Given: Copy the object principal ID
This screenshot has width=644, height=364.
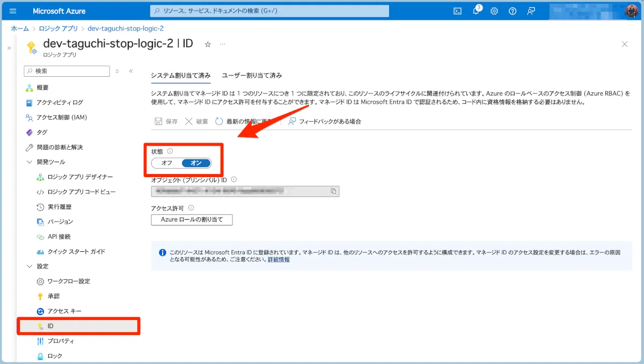Looking at the screenshot, I should (x=333, y=191).
